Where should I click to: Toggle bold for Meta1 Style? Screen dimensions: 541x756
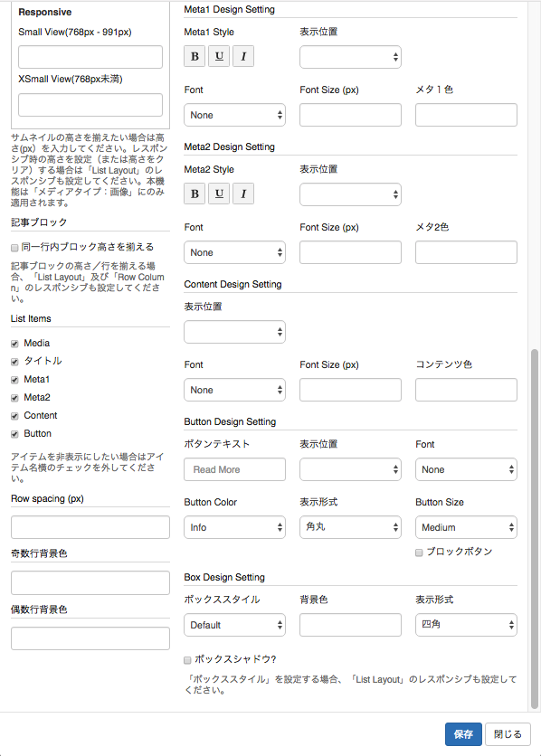point(195,56)
